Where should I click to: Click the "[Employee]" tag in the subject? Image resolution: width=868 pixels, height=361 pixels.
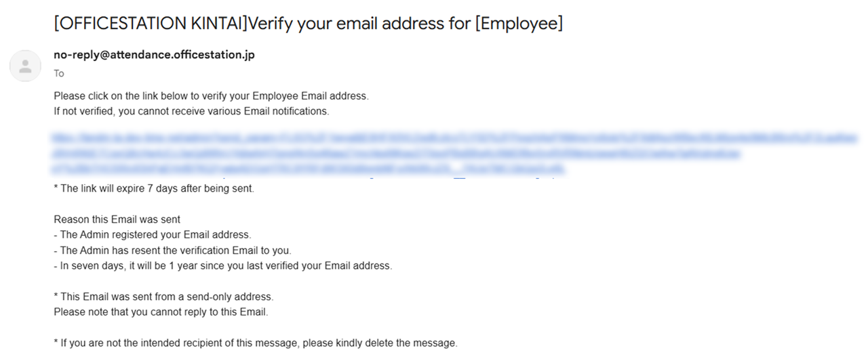click(x=519, y=23)
